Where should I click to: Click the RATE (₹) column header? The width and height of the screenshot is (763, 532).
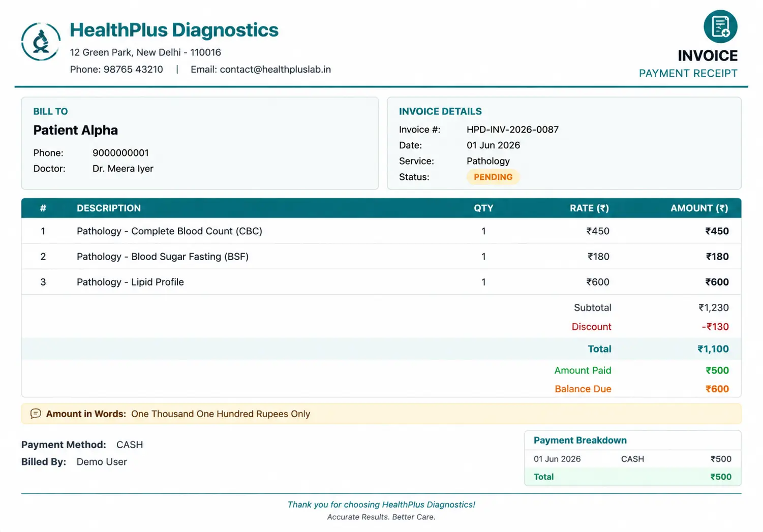pyautogui.click(x=589, y=208)
